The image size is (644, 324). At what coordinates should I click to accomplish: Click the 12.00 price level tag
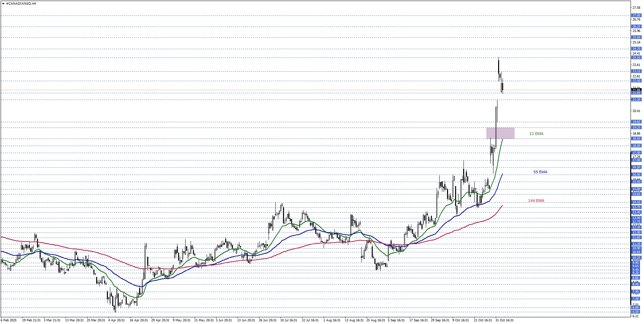tap(636, 232)
